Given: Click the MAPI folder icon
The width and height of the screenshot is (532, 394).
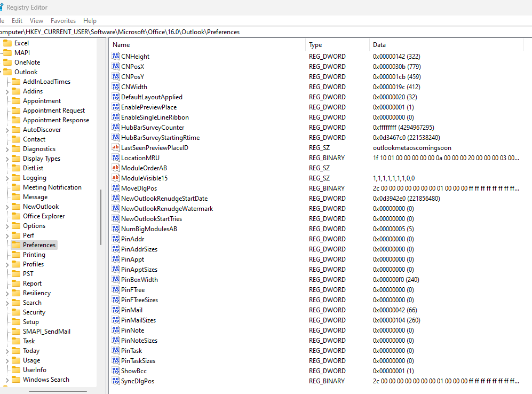Looking at the screenshot, I should tap(7, 53).
